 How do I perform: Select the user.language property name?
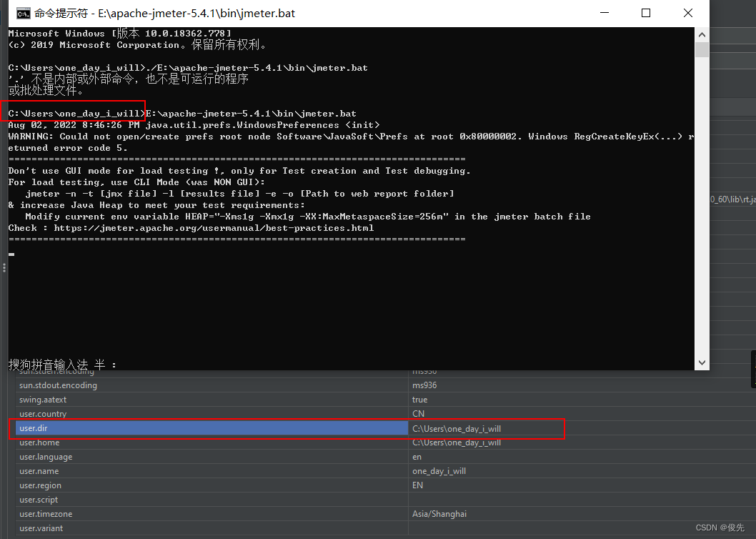tap(46, 457)
